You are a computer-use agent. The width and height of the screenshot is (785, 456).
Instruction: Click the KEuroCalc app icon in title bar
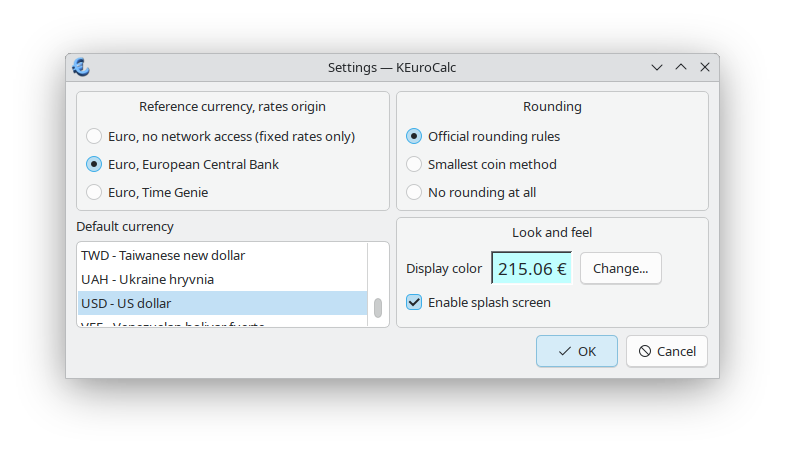(81, 68)
